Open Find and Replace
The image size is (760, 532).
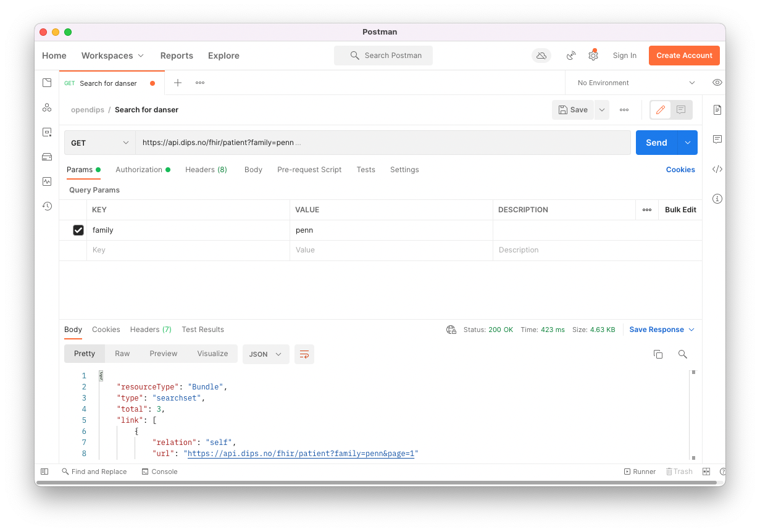(94, 472)
